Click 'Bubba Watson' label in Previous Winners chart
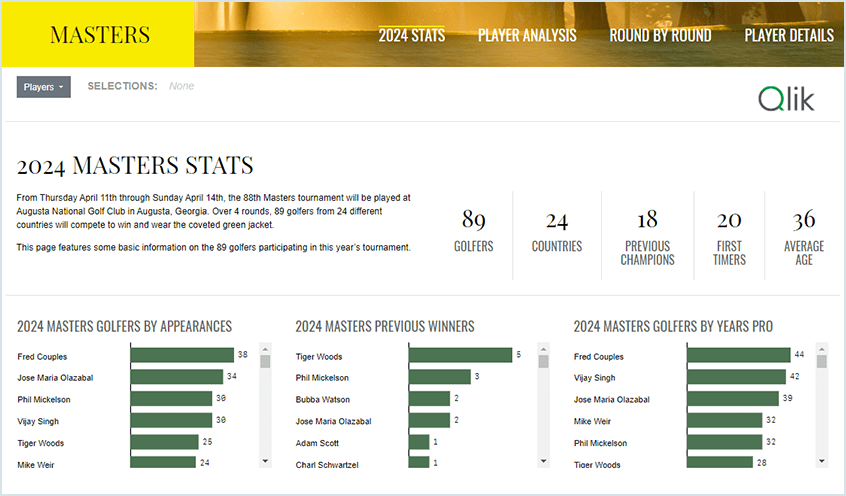 coord(323,400)
